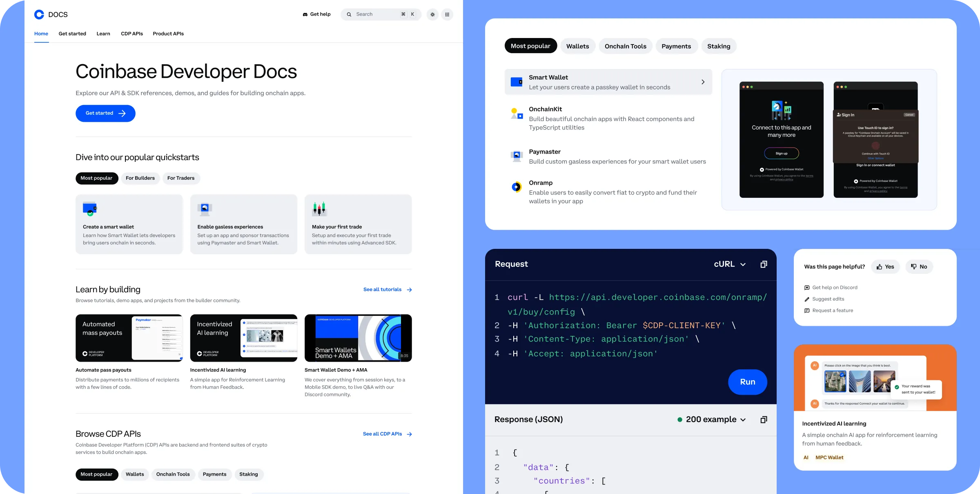Click the smart wallet card icon
The width and height of the screenshot is (980, 494).
pyautogui.click(x=90, y=208)
